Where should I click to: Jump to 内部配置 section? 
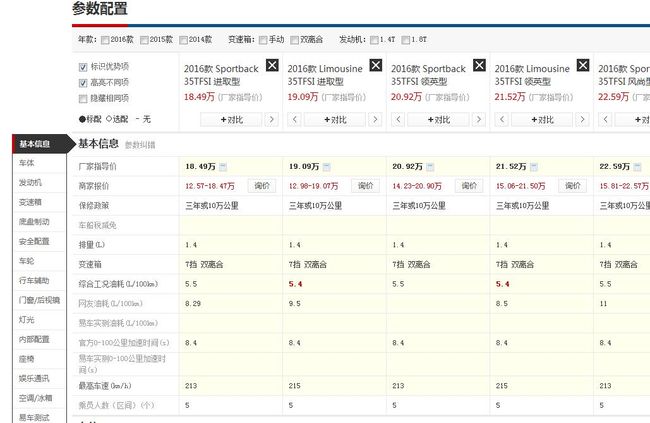tap(39, 339)
